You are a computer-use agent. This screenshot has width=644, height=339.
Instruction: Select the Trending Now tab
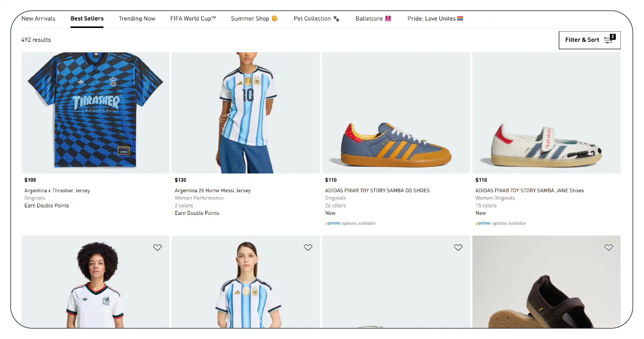point(137,18)
